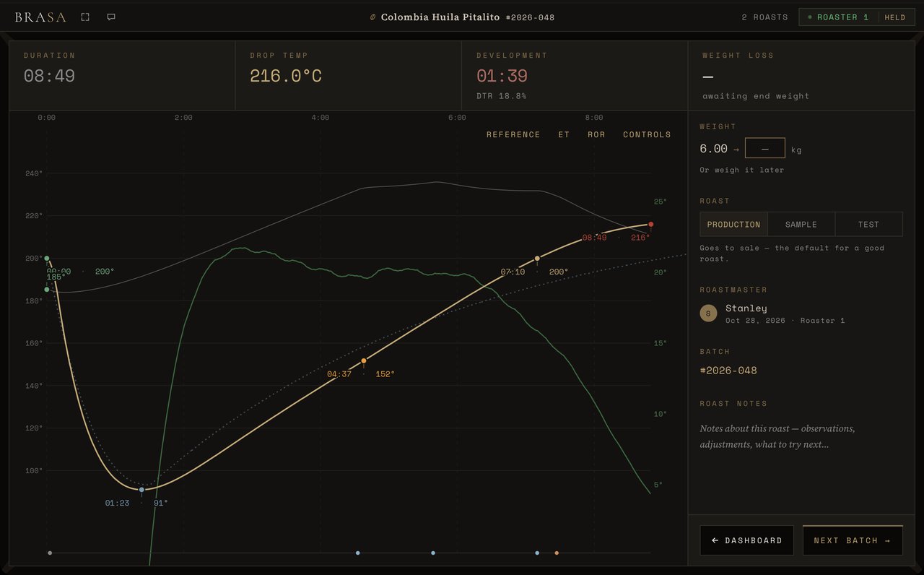Start the NEXT BATCH
The width and height of the screenshot is (924, 575).
coord(853,540)
